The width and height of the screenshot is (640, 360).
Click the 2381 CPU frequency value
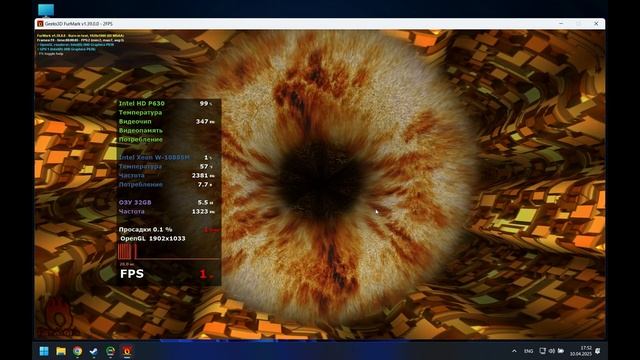click(x=200, y=176)
